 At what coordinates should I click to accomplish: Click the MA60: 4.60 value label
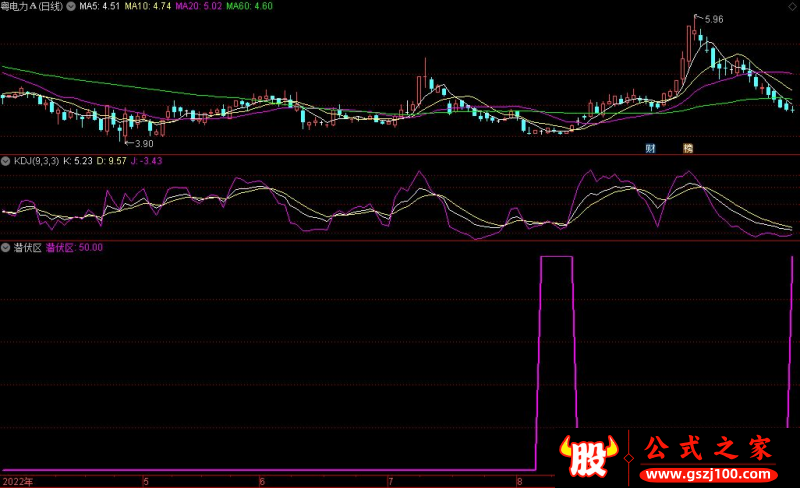click(x=249, y=6)
